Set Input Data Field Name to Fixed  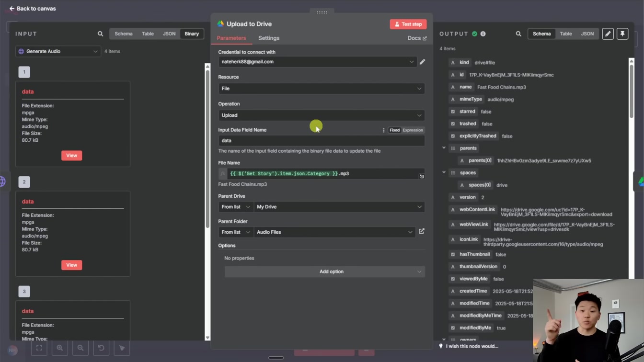394,130
